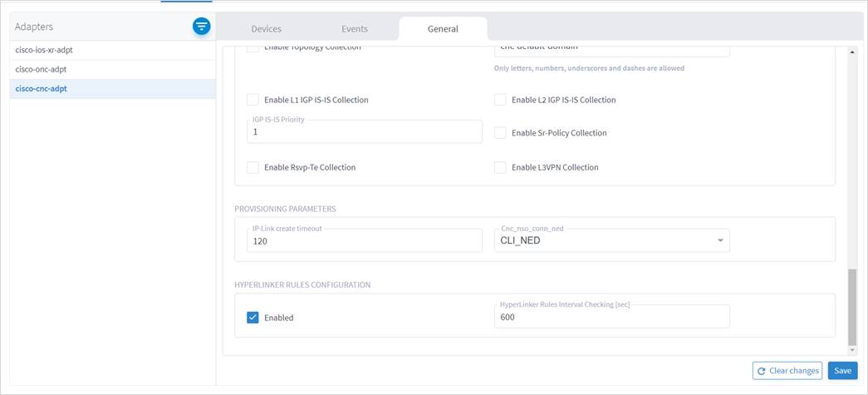Switch to the Events tab
Viewport: 868px width, 395px height.
click(x=355, y=29)
